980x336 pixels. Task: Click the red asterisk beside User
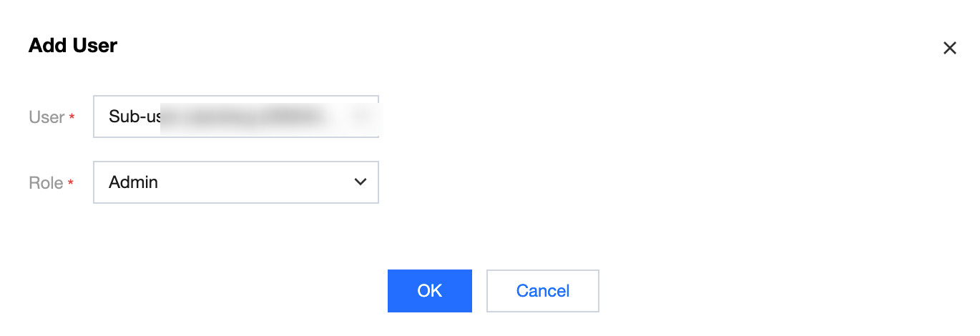(72, 118)
